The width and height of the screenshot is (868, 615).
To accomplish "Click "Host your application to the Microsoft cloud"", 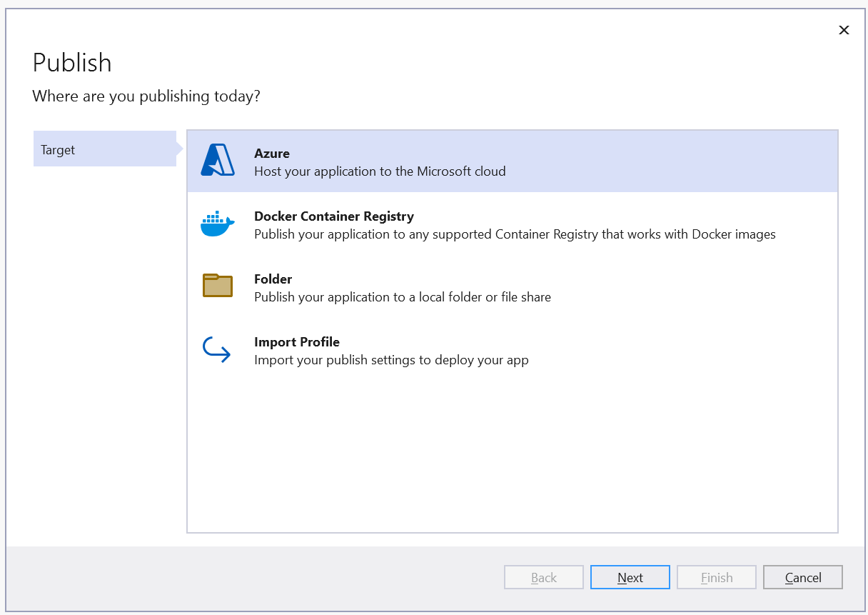I will pyautogui.click(x=380, y=171).
